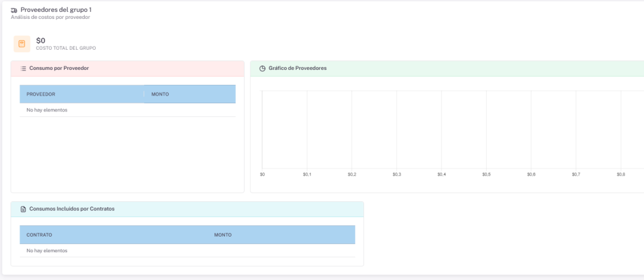The height and width of the screenshot is (280, 644).
Task: Click the Gráfico de Proveedores panel title
Action: click(297, 68)
